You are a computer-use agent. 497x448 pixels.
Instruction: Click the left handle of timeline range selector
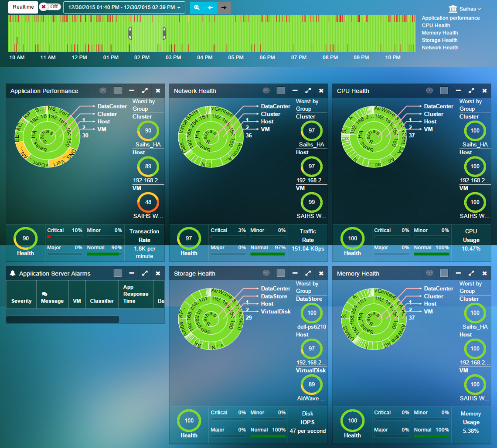(130, 33)
